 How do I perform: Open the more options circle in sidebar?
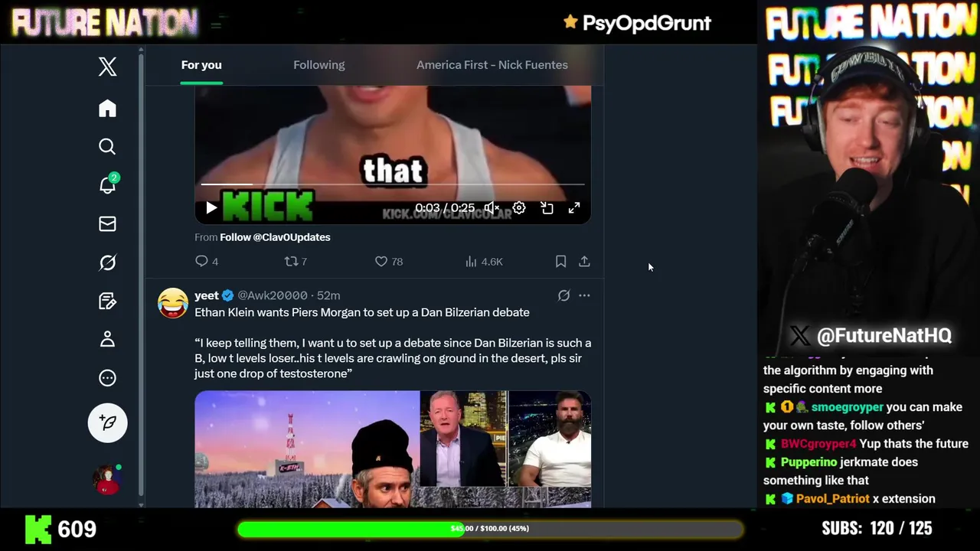(107, 377)
